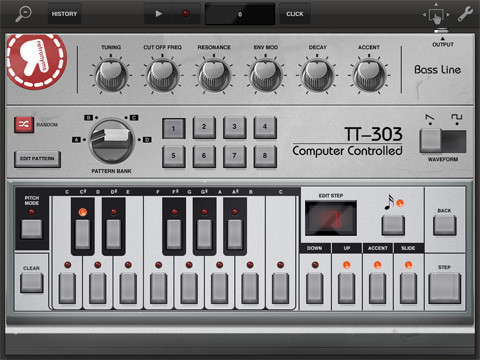The width and height of the screenshot is (480, 360).
Task: Tap the A# black key button
Action: coord(235,234)
